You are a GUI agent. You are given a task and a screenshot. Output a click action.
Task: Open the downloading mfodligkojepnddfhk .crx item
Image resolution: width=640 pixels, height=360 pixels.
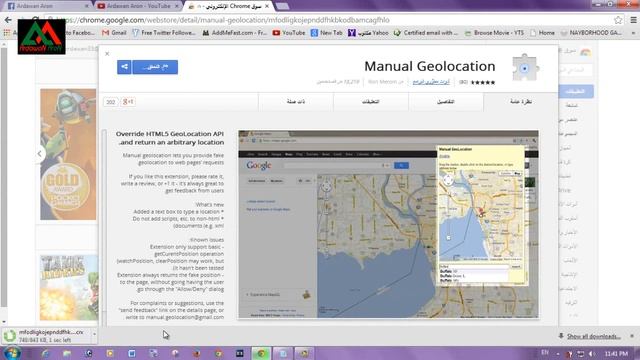[46, 336]
